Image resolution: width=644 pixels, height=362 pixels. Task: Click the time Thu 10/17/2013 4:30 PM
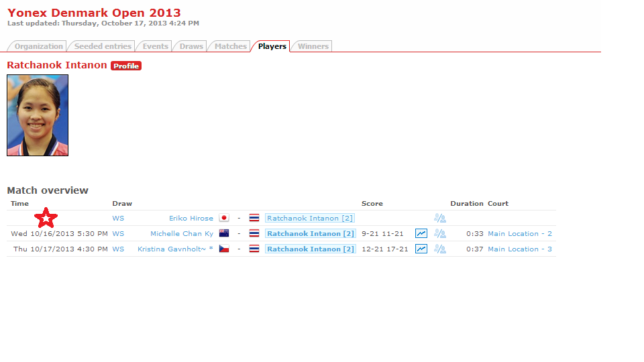click(x=60, y=249)
